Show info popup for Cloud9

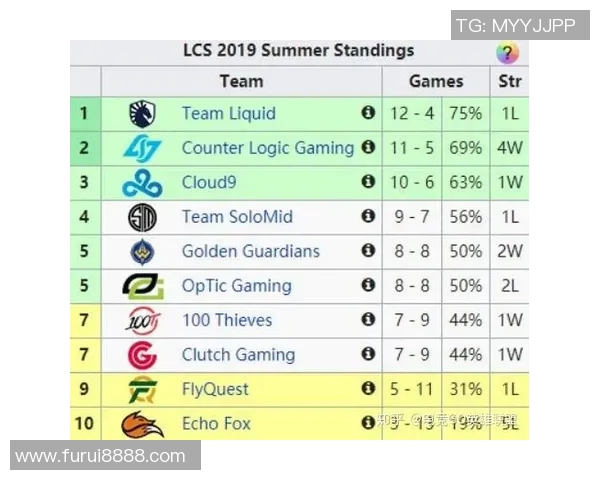click(x=368, y=182)
